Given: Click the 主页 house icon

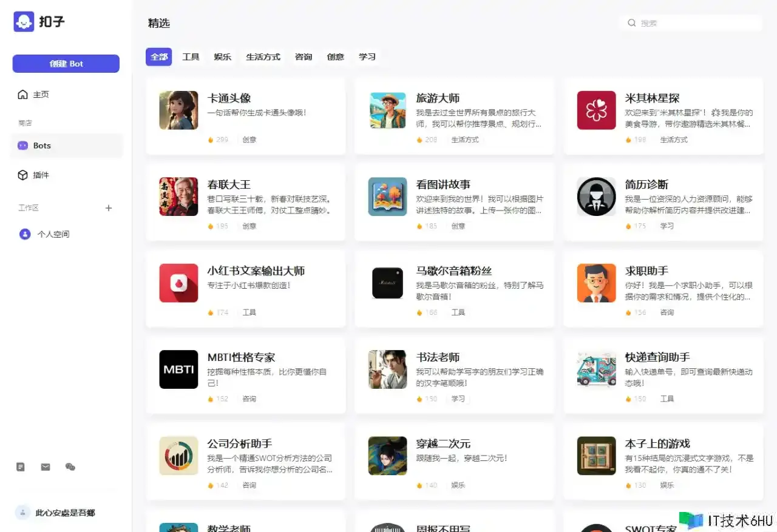Looking at the screenshot, I should tap(23, 95).
